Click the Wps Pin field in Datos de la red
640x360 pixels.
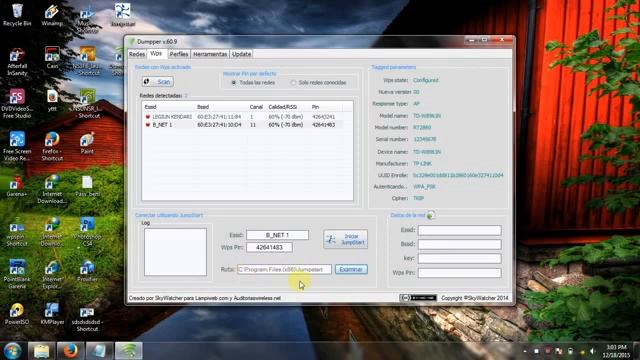coord(460,273)
